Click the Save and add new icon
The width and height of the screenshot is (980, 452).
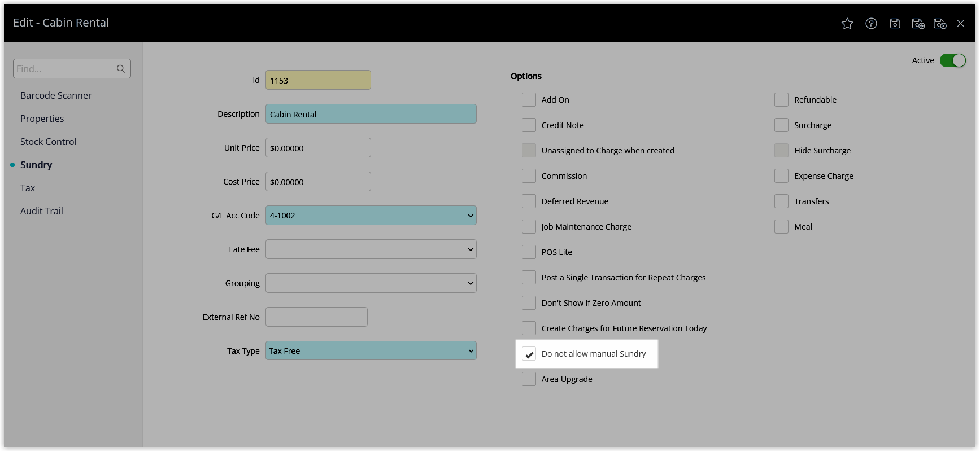click(918, 23)
